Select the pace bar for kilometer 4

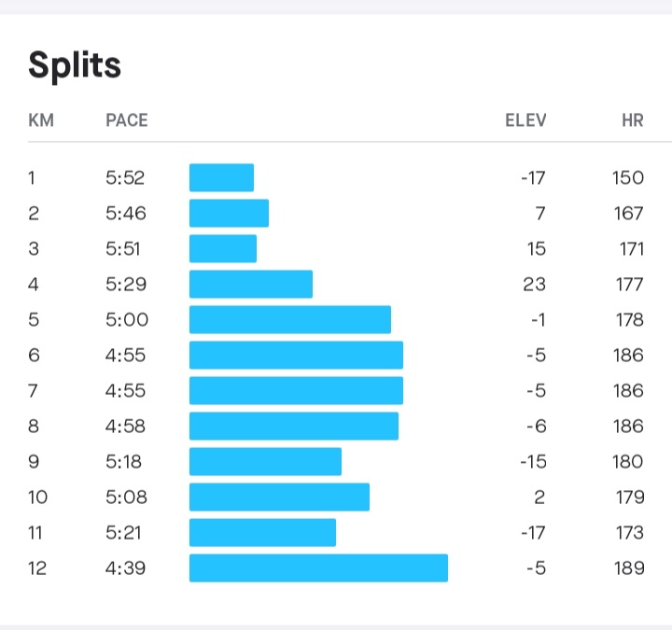pyautogui.click(x=251, y=284)
